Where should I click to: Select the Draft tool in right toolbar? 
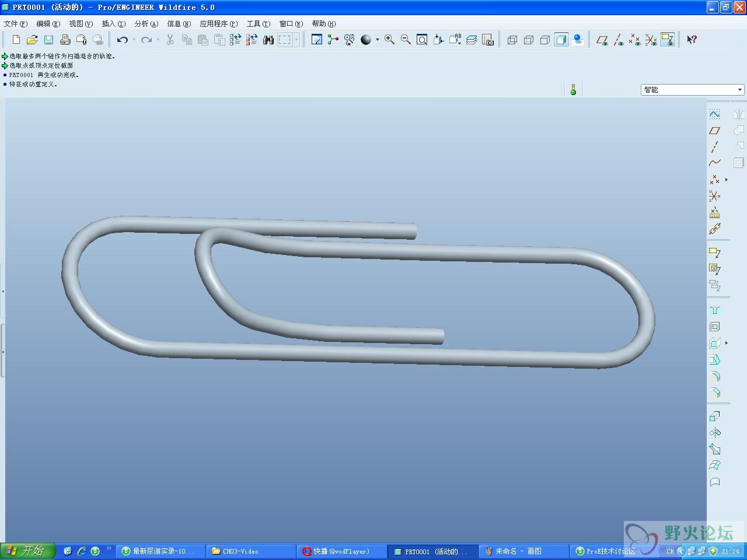coord(715,359)
